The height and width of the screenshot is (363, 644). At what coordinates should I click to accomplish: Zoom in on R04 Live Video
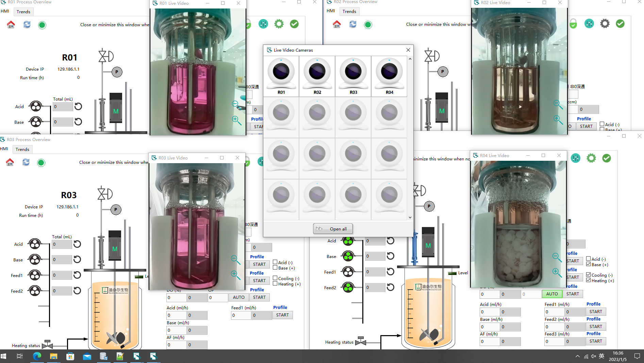click(557, 272)
